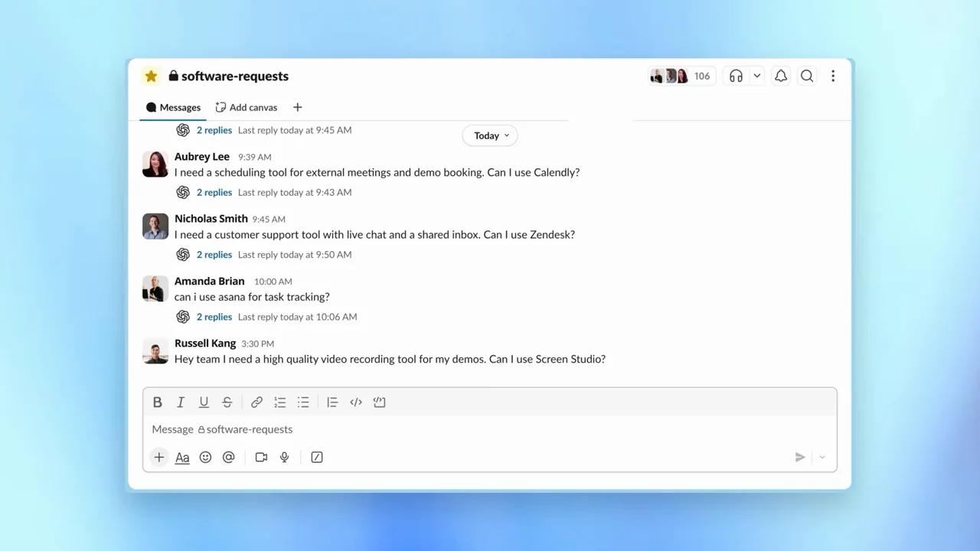Click Russell Kang's Screen Studio message text

click(390, 359)
